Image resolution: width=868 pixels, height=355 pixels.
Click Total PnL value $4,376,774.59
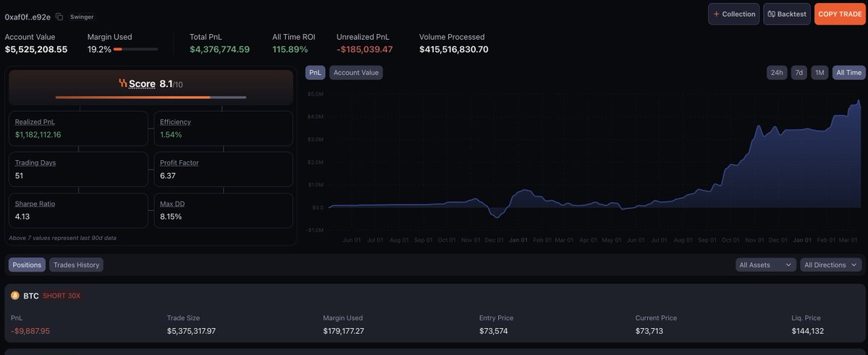[x=220, y=49]
